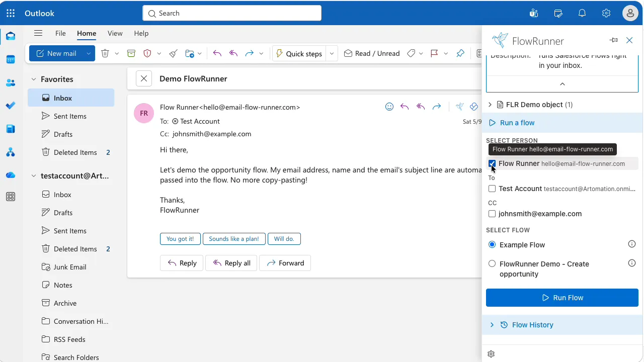
Task: Click the Archive icon in ribbon
Action: pyautogui.click(x=131, y=53)
